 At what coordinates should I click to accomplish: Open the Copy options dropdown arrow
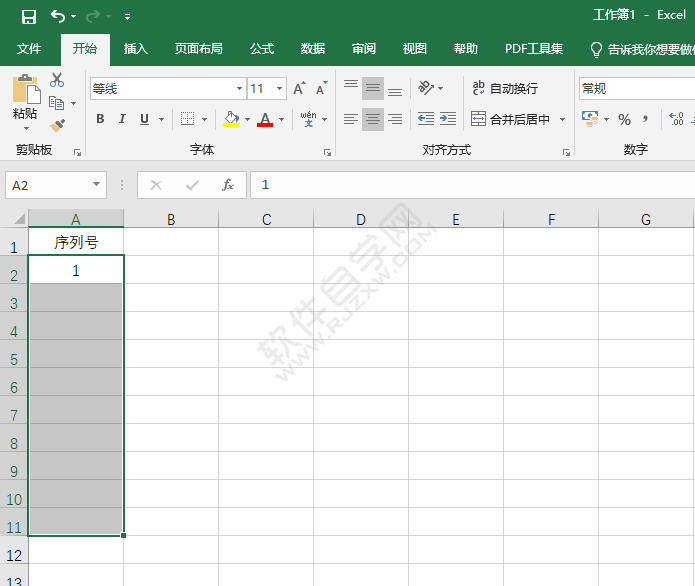pos(74,103)
